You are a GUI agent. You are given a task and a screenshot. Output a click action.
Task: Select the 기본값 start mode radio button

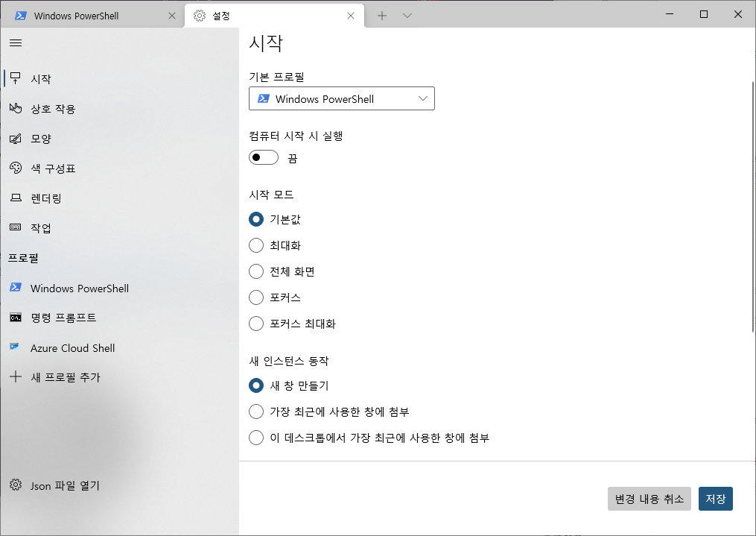click(x=256, y=219)
